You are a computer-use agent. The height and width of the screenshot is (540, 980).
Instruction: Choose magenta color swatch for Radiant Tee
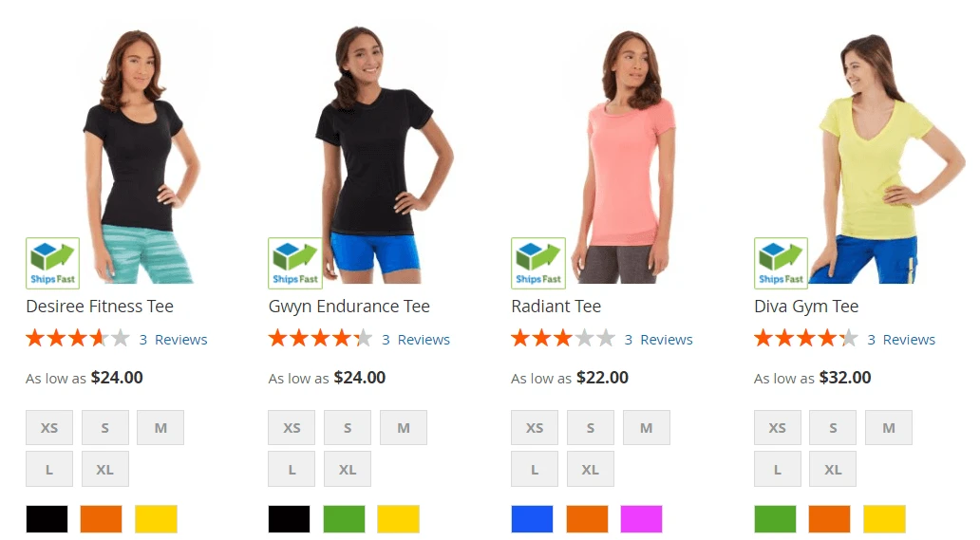click(x=641, y=519)
